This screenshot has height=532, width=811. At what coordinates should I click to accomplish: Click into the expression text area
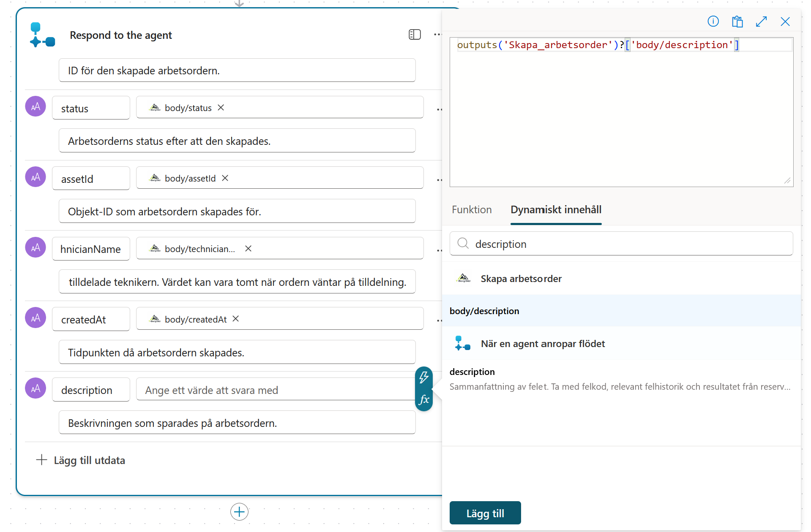(621, 112)
